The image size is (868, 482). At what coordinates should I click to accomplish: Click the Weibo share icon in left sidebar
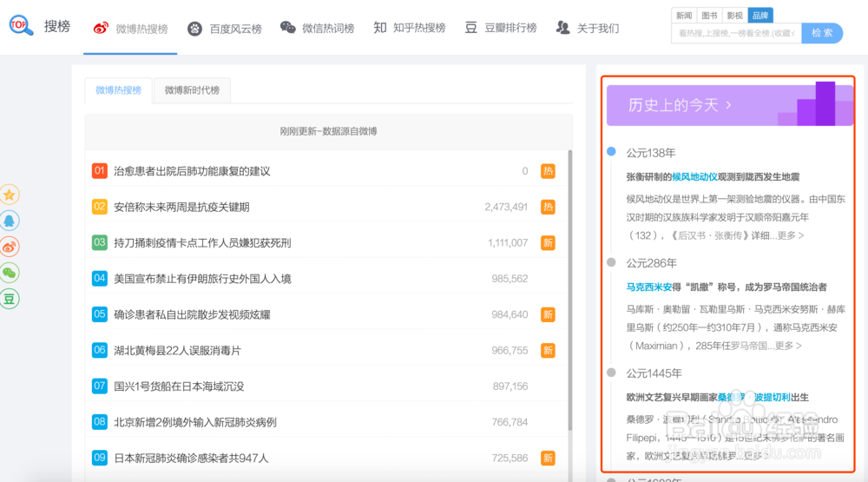tap(9, 247)
